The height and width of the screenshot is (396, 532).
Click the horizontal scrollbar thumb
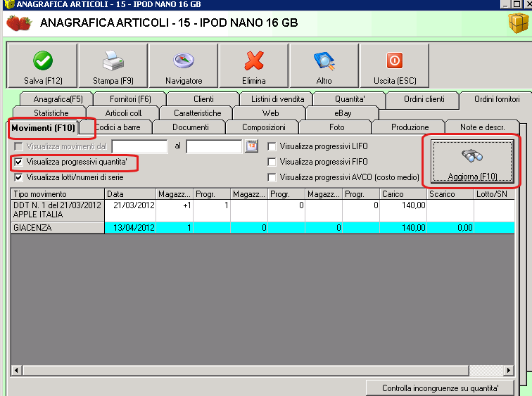point(246,370)
